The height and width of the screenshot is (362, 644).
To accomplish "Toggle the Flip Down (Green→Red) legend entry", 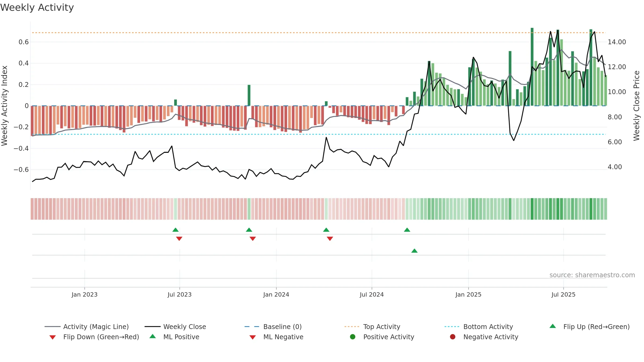I will [94, 337].
